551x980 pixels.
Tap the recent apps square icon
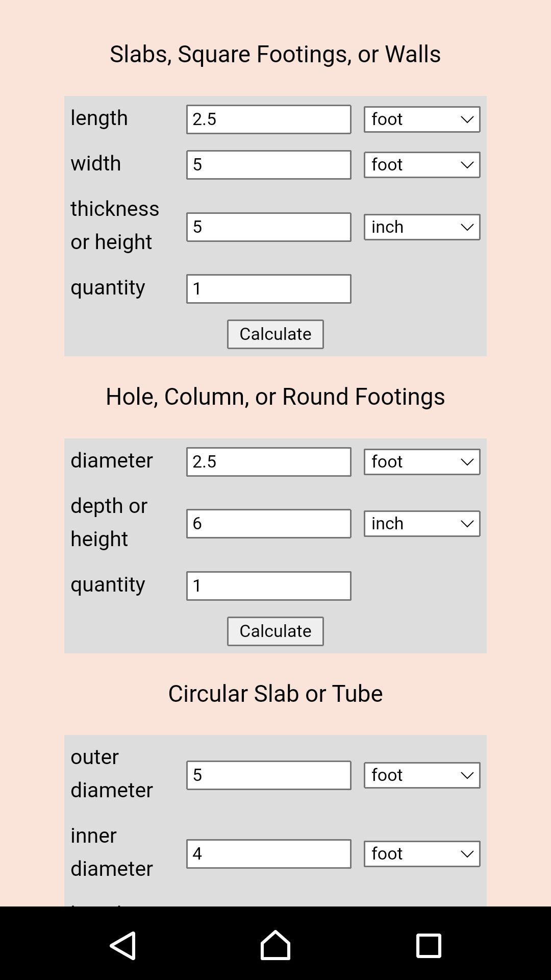(x=429, y=945)
